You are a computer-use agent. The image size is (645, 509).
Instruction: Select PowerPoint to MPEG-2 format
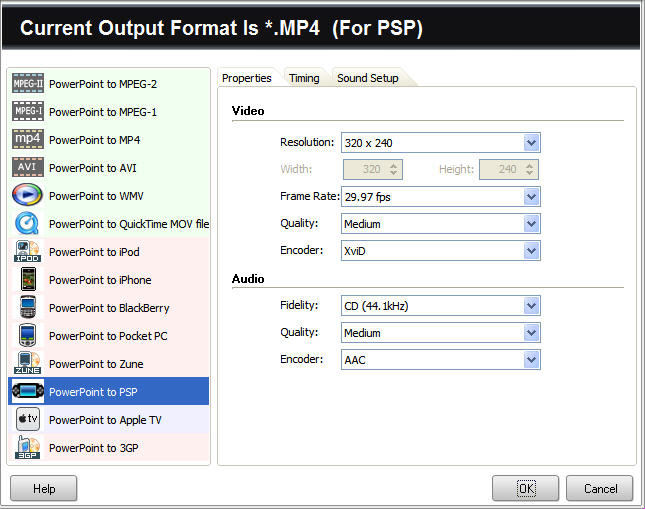point(109,84)
